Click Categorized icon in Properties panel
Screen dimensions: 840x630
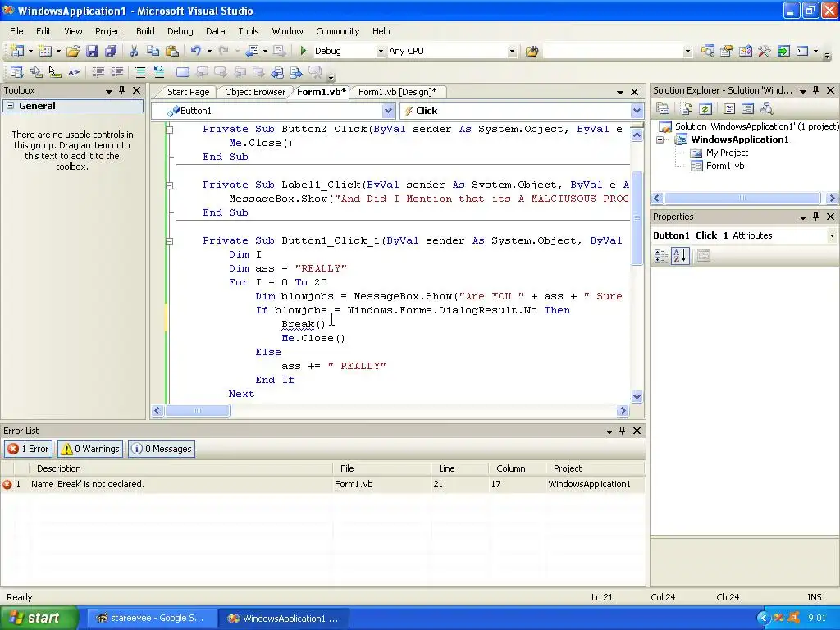tap(661, 256)
